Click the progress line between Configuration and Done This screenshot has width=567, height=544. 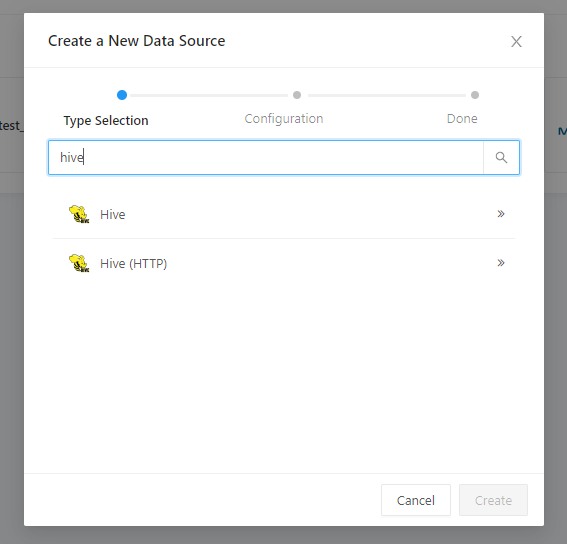[387, 95]
